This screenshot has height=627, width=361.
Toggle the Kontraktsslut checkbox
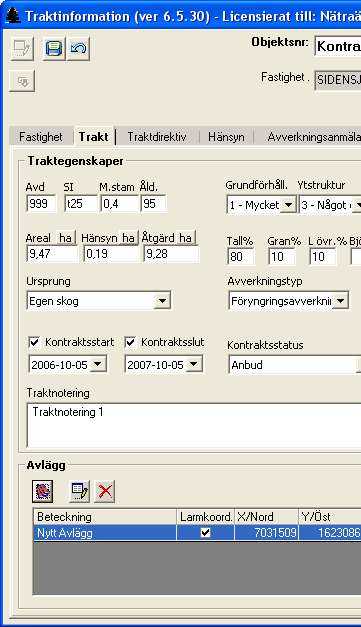130,342
